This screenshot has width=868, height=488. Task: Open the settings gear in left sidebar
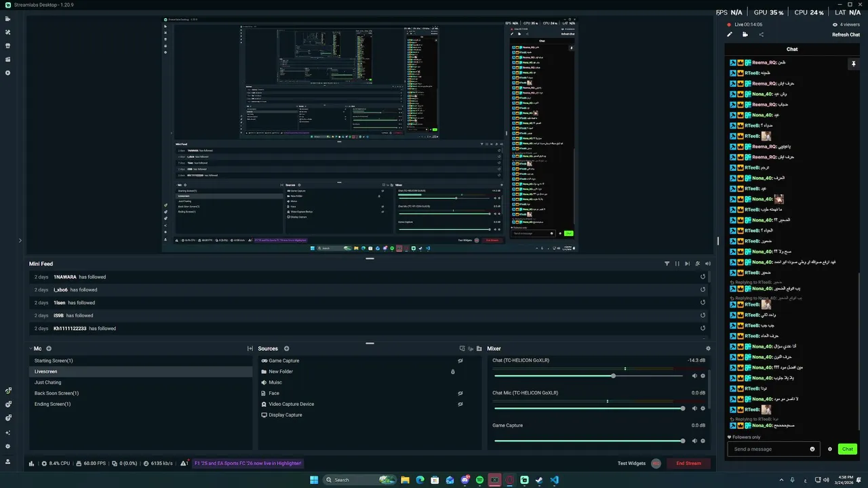point(8,446)
